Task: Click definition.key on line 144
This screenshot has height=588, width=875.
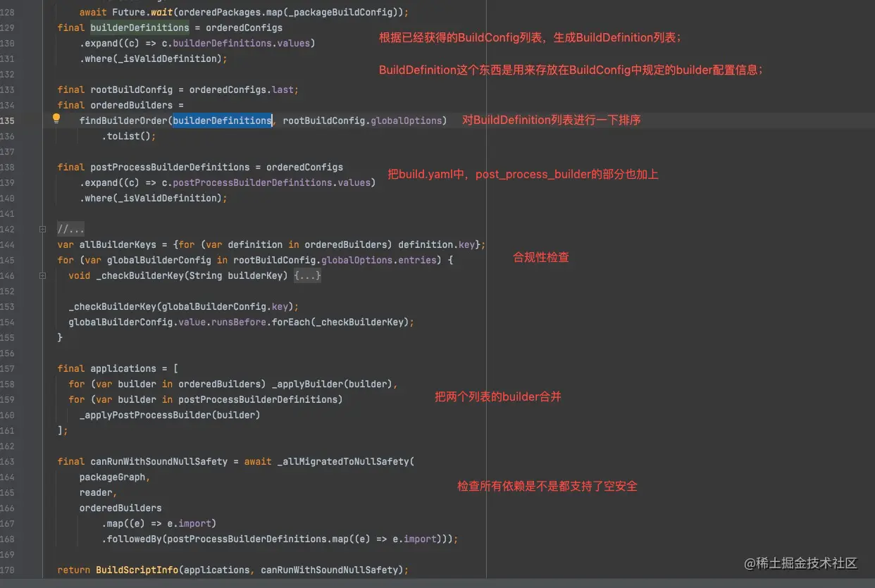Action: click(x=437, y=244)
